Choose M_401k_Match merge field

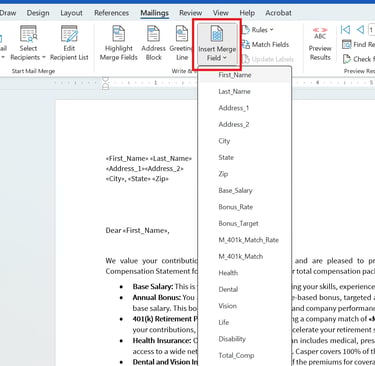[245, 256]
